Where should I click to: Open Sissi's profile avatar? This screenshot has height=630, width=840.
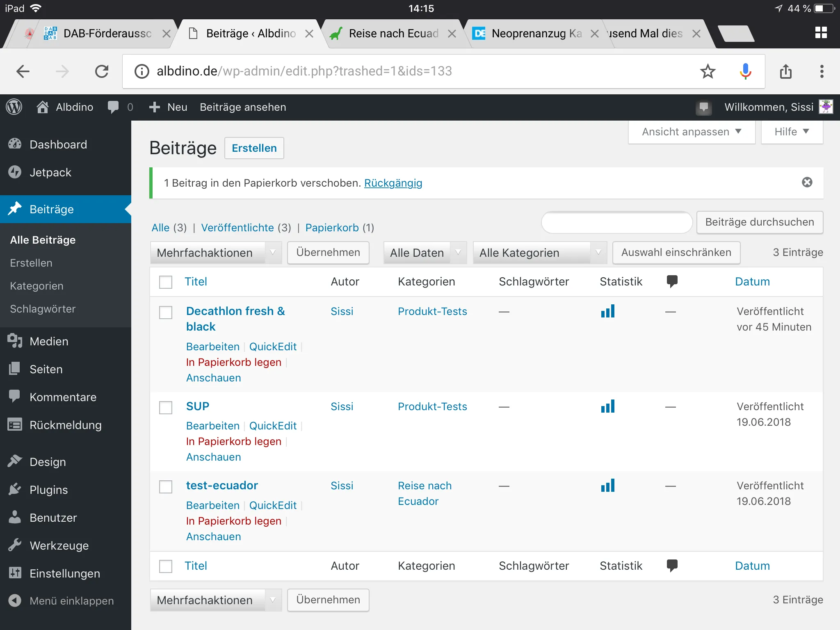click(826, 107)
